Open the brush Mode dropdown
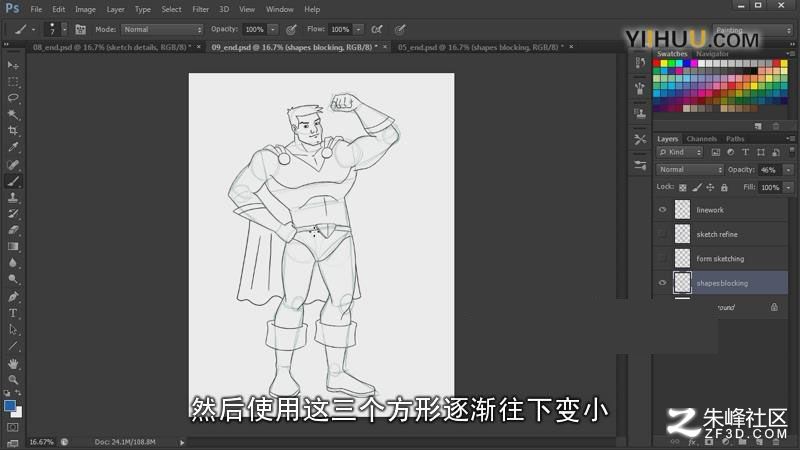Viewport: 800px width, 450px height. click(162, 30)
